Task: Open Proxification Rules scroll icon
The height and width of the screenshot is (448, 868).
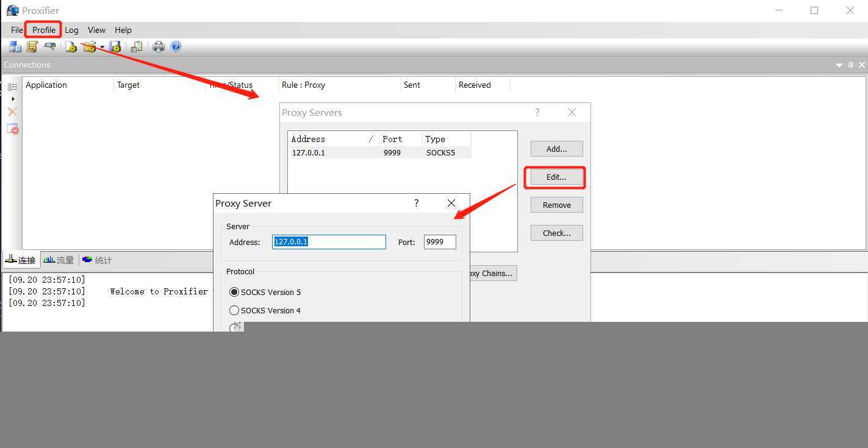Action: click(32, 47)
